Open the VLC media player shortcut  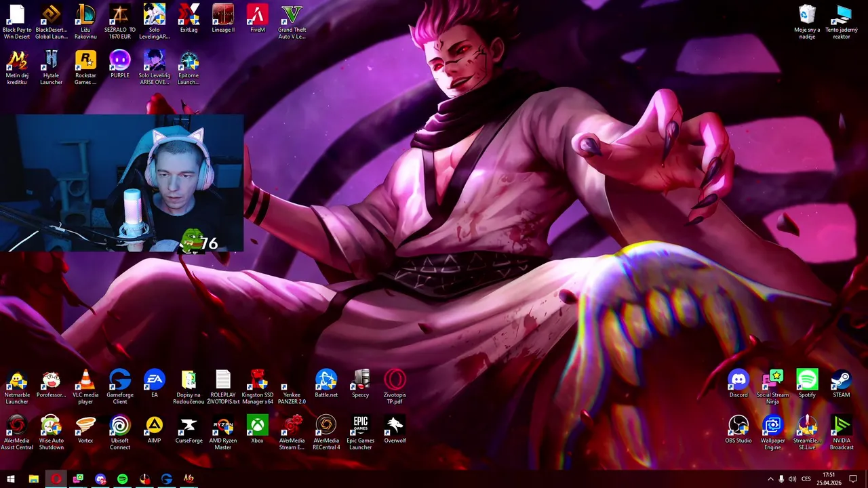[85, 387]
